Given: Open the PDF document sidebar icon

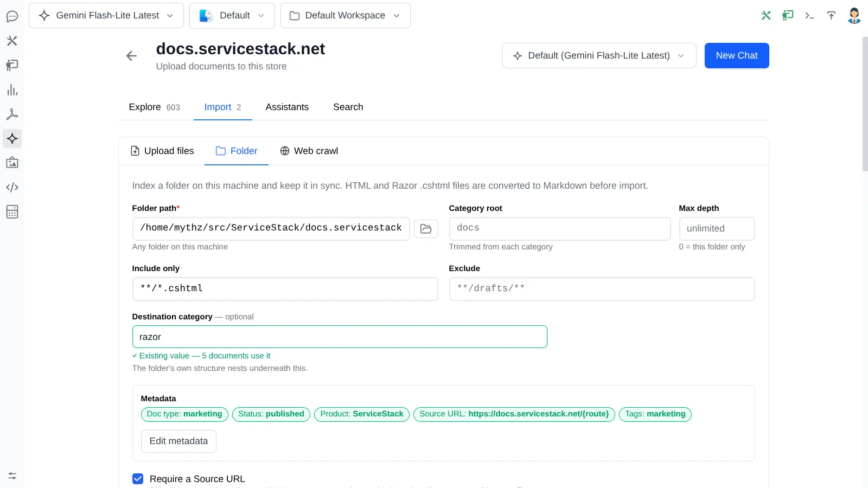Looking at the screenshot, I should pos(12,114).
